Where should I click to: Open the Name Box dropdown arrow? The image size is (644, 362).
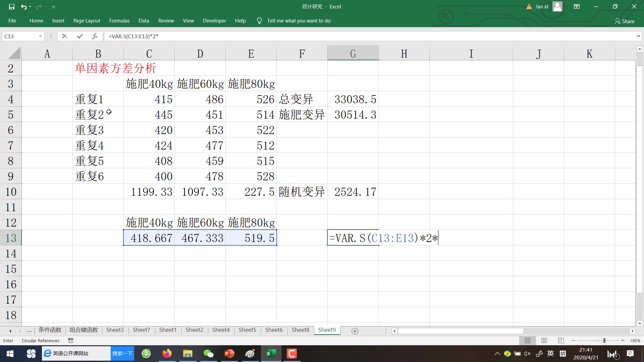point(40,36)
